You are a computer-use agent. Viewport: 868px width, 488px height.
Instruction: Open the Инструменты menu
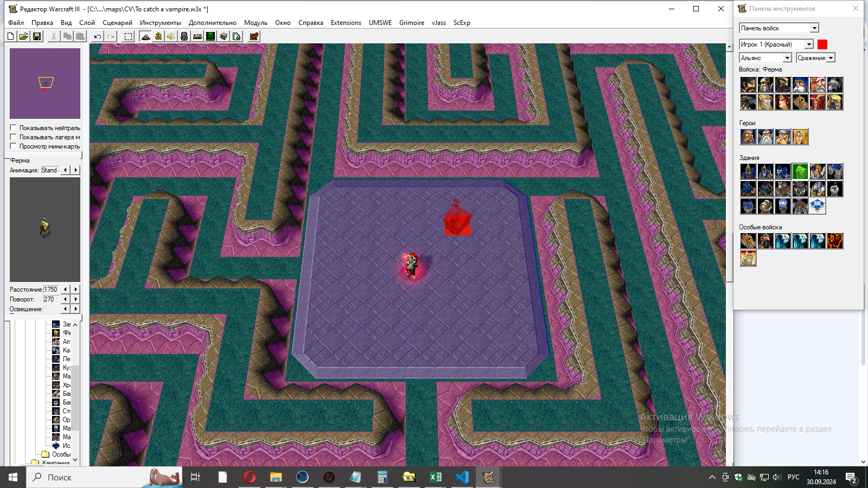coord(161,23)
